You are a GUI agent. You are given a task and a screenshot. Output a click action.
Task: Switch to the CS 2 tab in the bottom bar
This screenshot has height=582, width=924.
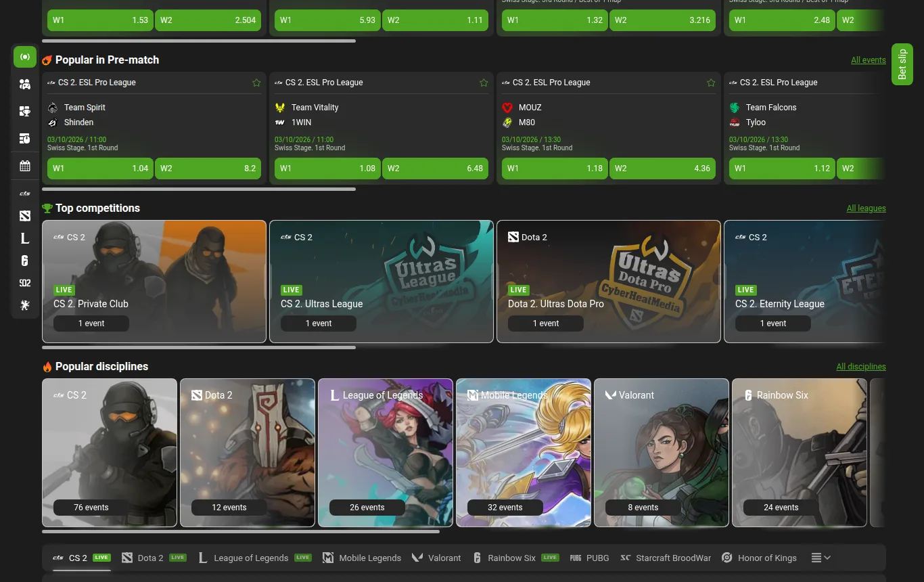point(81,558)
